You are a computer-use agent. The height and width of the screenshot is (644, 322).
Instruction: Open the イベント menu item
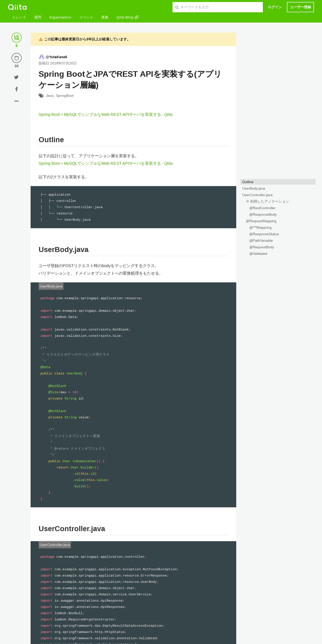click(x=86, y=17)
